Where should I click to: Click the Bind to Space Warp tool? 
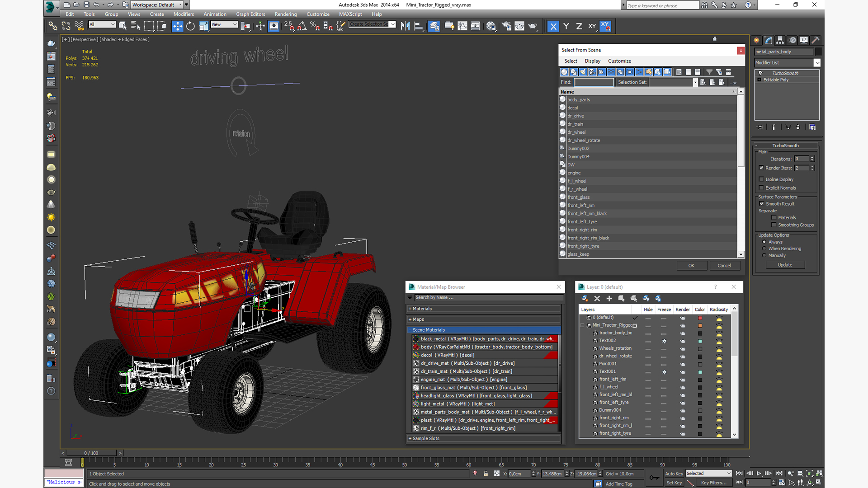click(x=79, y=26)
